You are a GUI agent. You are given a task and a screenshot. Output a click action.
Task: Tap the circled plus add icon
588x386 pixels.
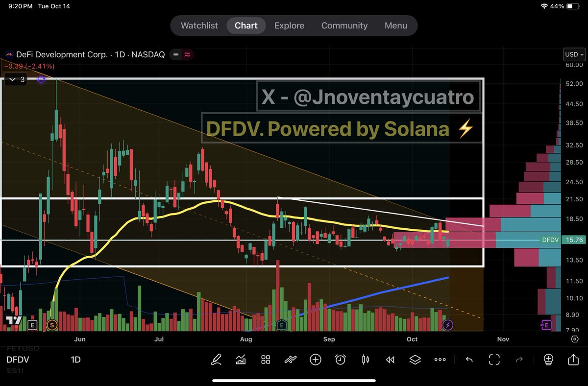click(x=316, y=360)
